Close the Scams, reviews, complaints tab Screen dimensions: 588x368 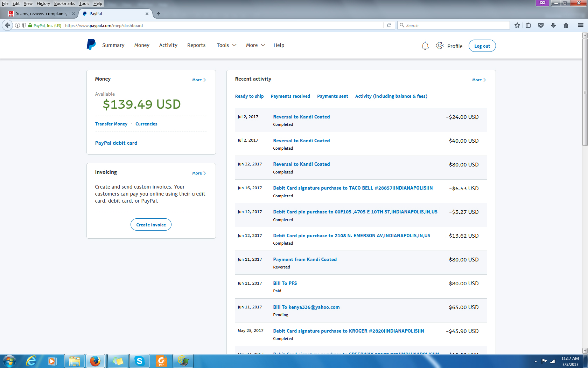pos(73,14)
